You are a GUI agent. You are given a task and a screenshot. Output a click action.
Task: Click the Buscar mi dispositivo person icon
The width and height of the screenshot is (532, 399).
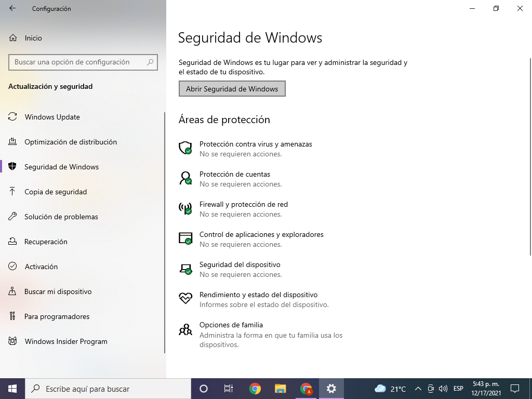[12, 291]
